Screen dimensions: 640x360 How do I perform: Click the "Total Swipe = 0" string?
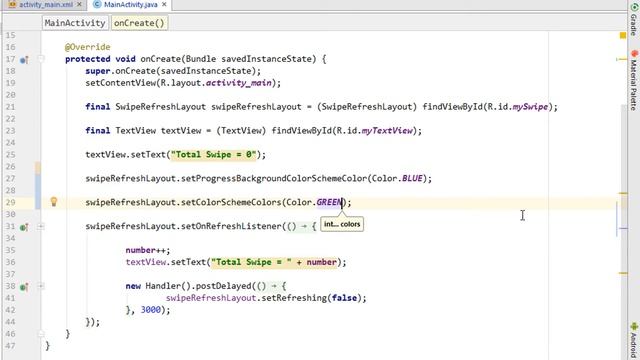(213, 155)
